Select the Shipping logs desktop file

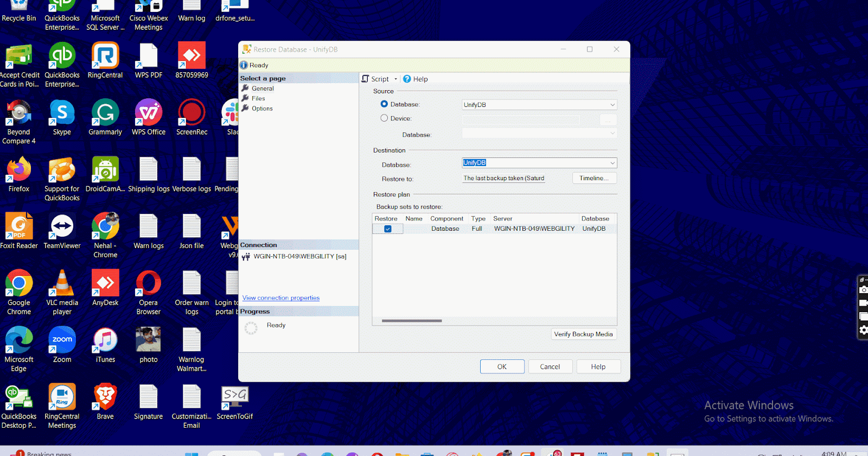[149, 175]
